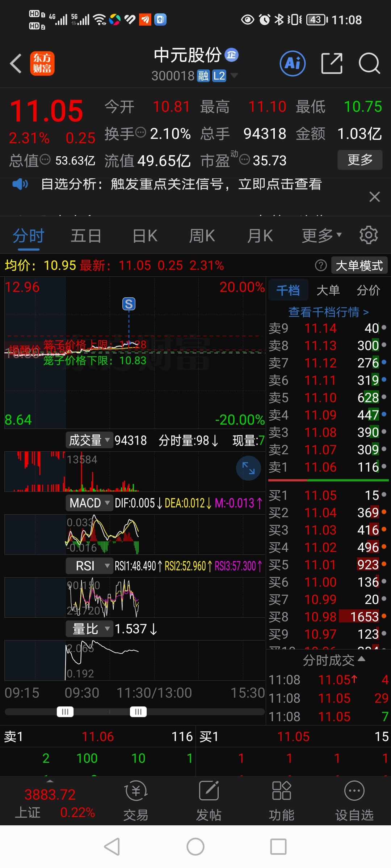Screen dimensions: 391x868
Task: Tap 自选分析 signal notification text
Action: point(181,184)
